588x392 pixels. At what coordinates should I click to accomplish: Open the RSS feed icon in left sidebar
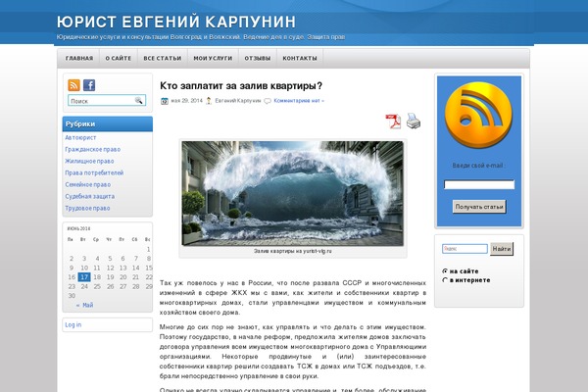coord(73,85)
